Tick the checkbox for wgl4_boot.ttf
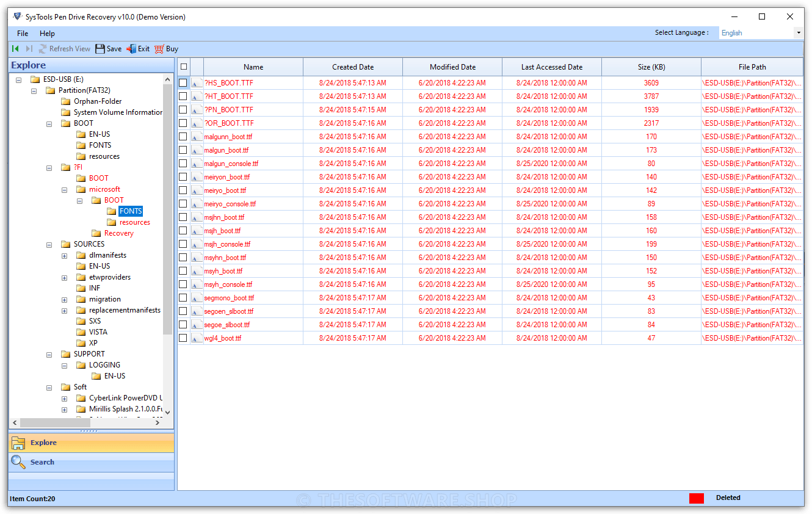Image resolution: width=812 pixels, height=514 pixels. click(x=183, y=338)
